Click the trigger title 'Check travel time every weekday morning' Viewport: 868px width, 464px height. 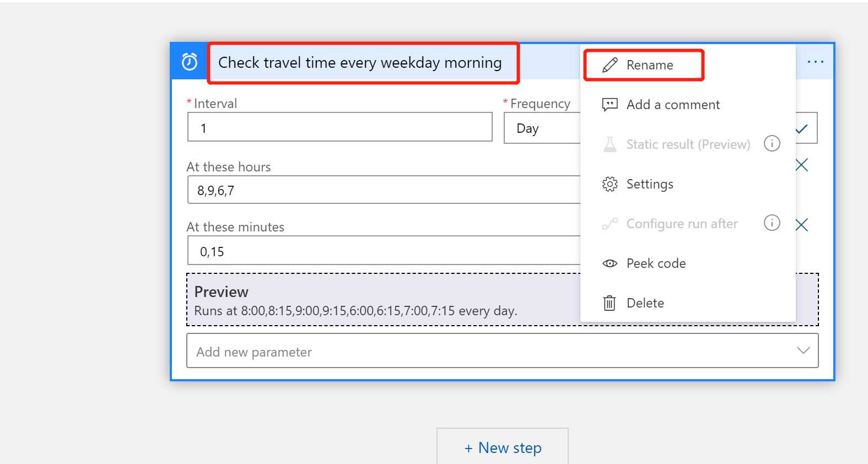[x=360, y=63]
